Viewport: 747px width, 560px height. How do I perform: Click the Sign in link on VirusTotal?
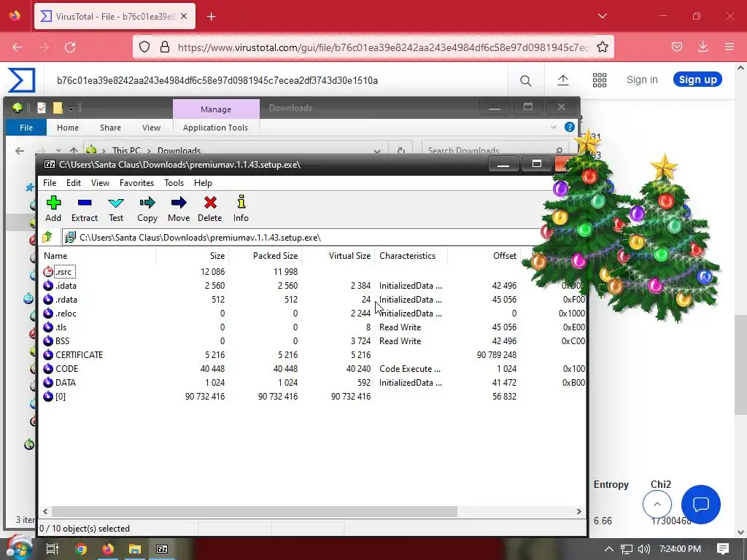[x=642, y=79]
